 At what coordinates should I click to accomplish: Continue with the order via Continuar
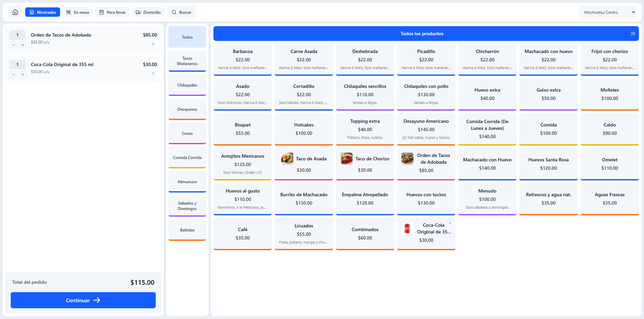[x=83, y=300]
